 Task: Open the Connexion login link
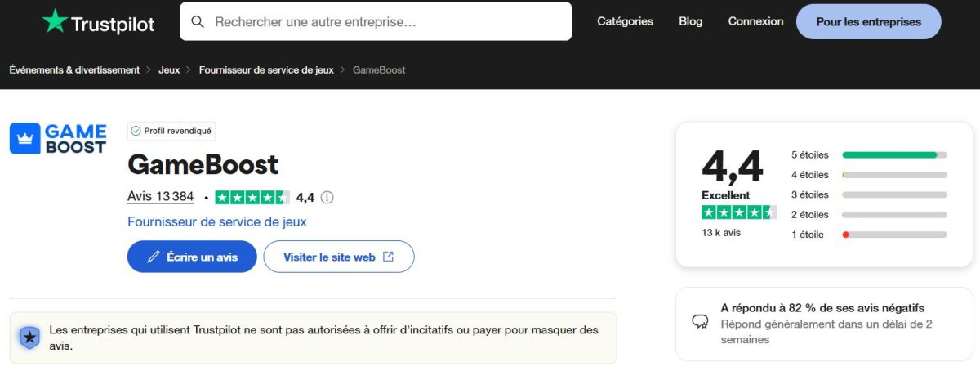[755, 21]
